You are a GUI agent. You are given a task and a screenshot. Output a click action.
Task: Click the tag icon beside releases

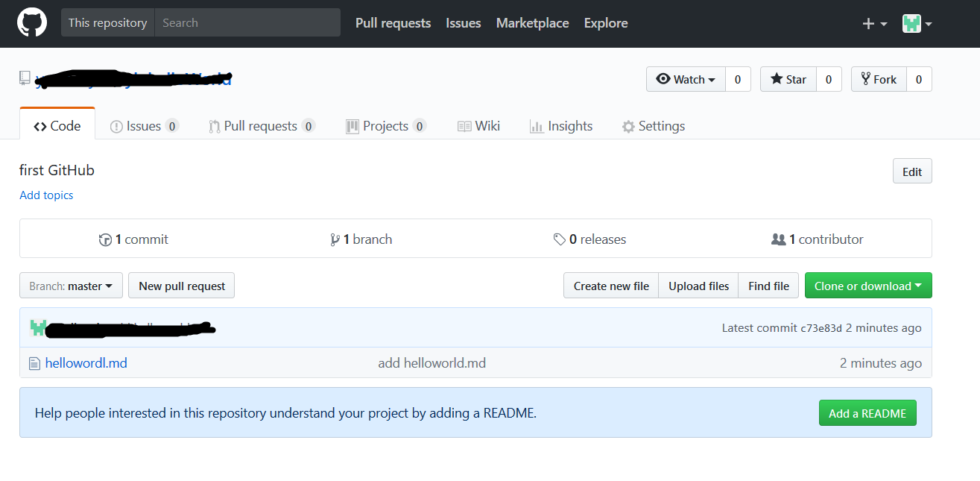coord(559,240)
